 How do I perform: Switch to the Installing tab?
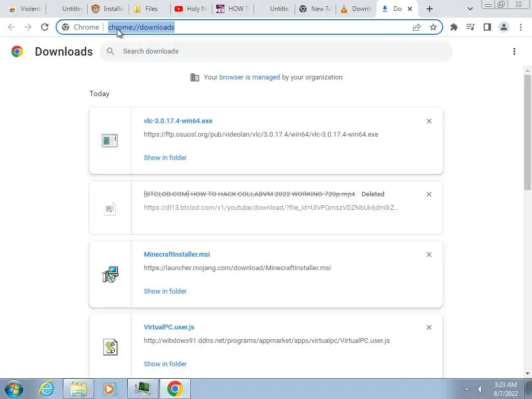click(108, 9)
